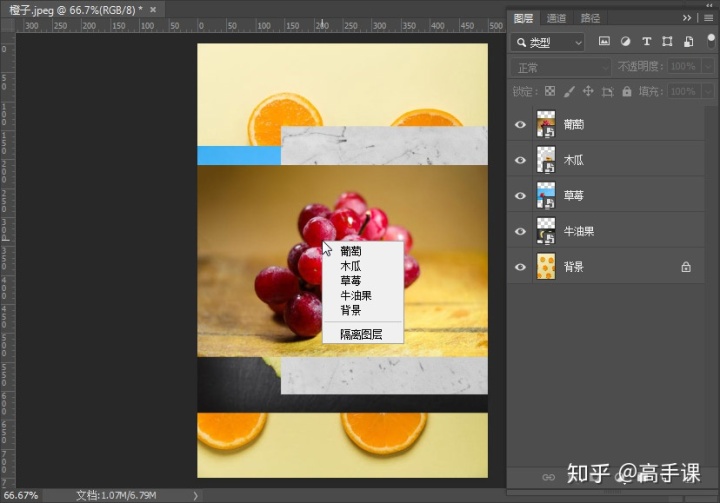Select the 草莓 layer name in panel

pyautogui.click(x=574, y=196)
